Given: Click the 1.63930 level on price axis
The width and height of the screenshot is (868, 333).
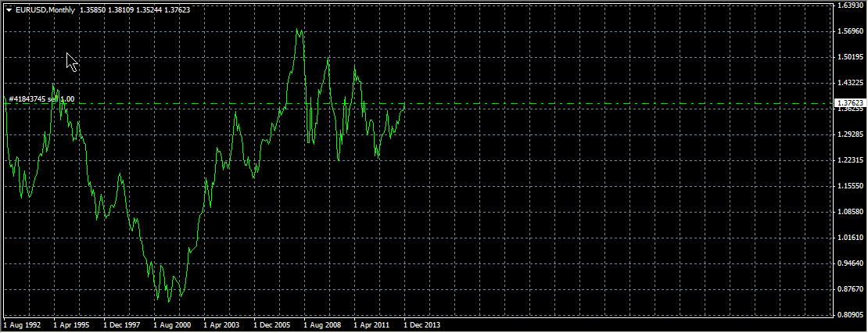Looking at the screenshot, I should click(849, 5).
